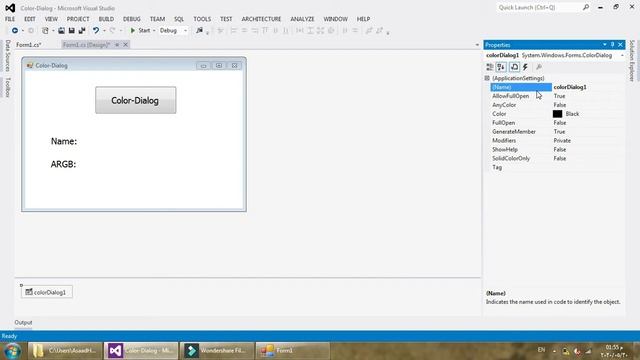
Task: Open the Solution Explorer side tab
Action: [x=632, y=61]
